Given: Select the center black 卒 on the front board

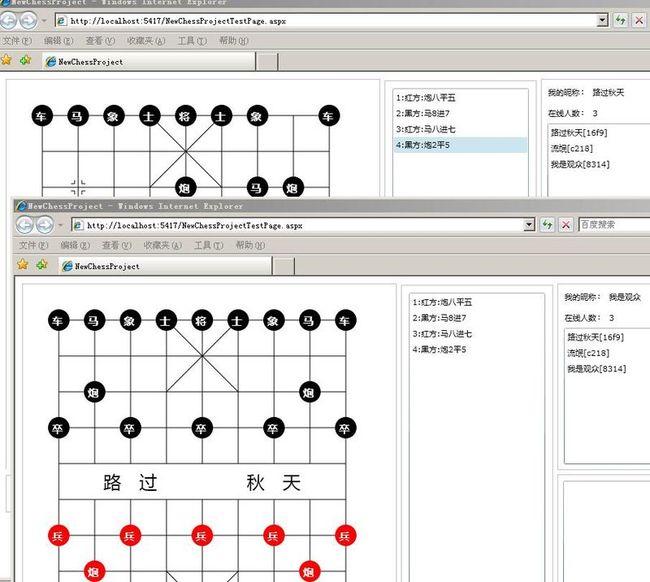Looking at the screenshot, I should pos(202,428).
